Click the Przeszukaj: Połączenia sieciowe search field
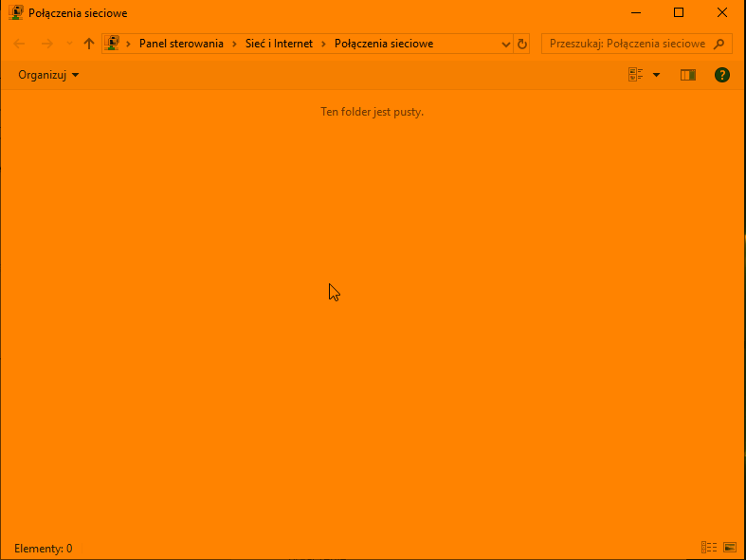Viewport: 746px width, 560px height. 626,44
